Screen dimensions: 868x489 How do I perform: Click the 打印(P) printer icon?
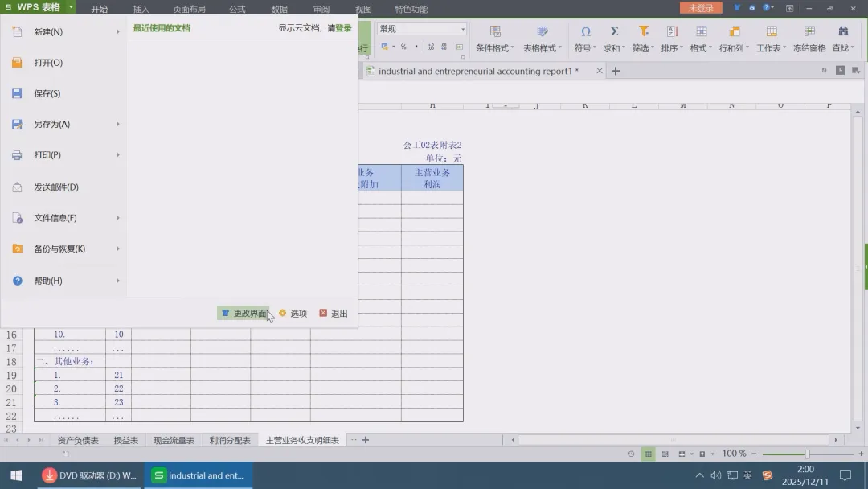point(17,155)
